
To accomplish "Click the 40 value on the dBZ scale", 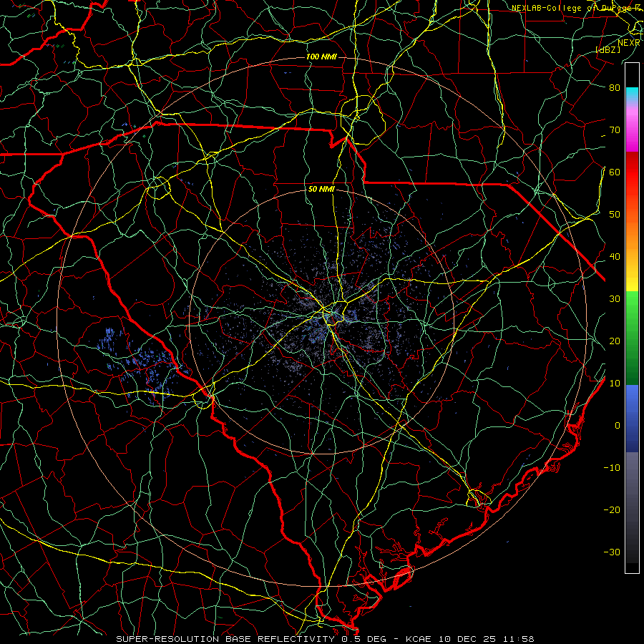I will pyautogui.click(x=615, y=257).
